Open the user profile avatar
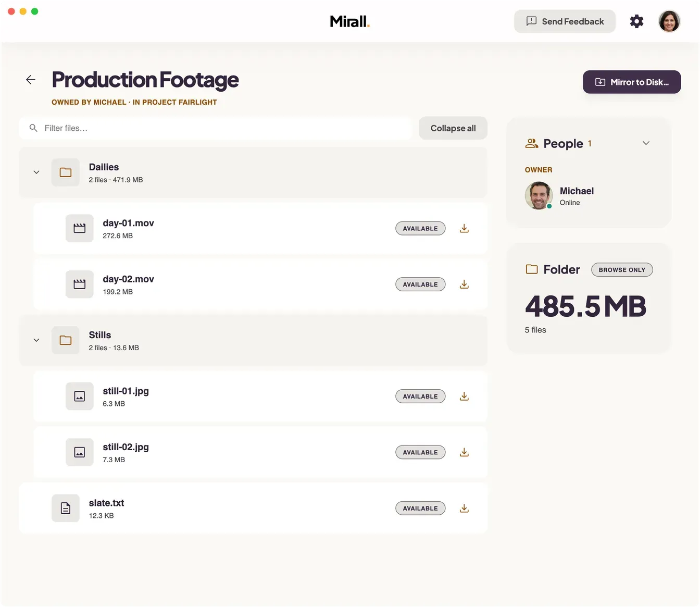The image size is (700, 607). pyautogui.click(x=669, y=21)
